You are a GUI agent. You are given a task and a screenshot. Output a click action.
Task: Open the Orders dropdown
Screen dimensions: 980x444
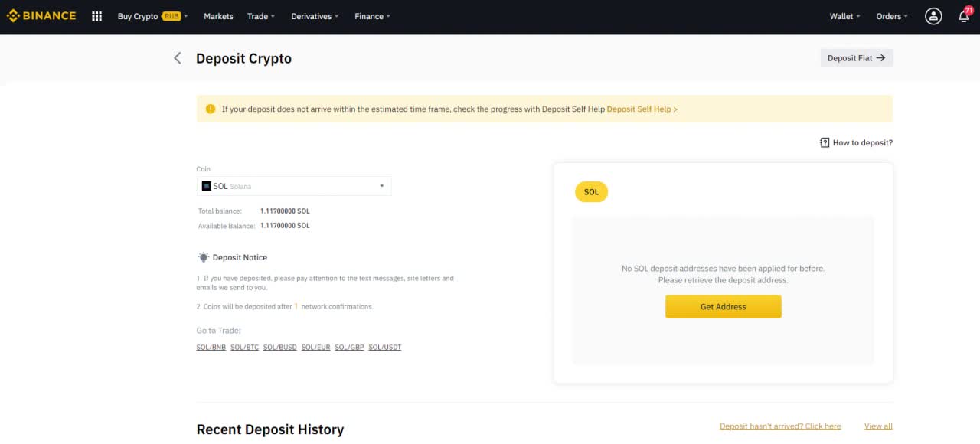[892, 16]
